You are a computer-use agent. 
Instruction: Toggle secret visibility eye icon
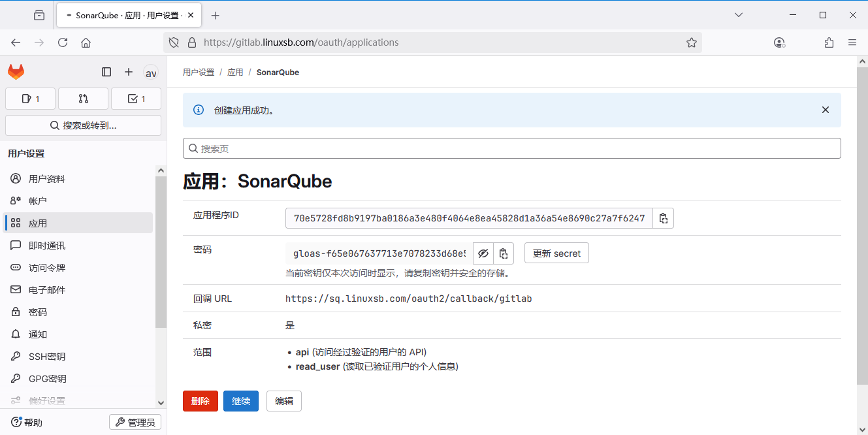coord(483,253)
